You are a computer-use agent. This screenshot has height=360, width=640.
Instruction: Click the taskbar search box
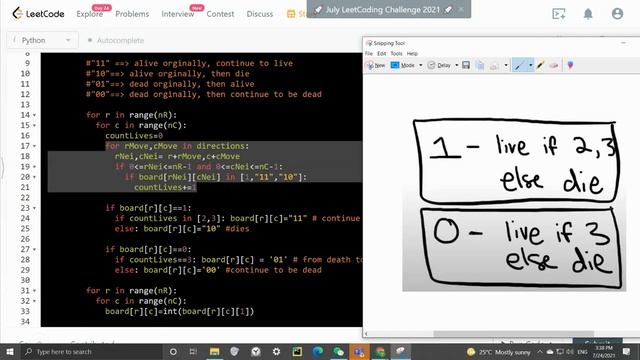pyautogui.click(x=91, y=351)
